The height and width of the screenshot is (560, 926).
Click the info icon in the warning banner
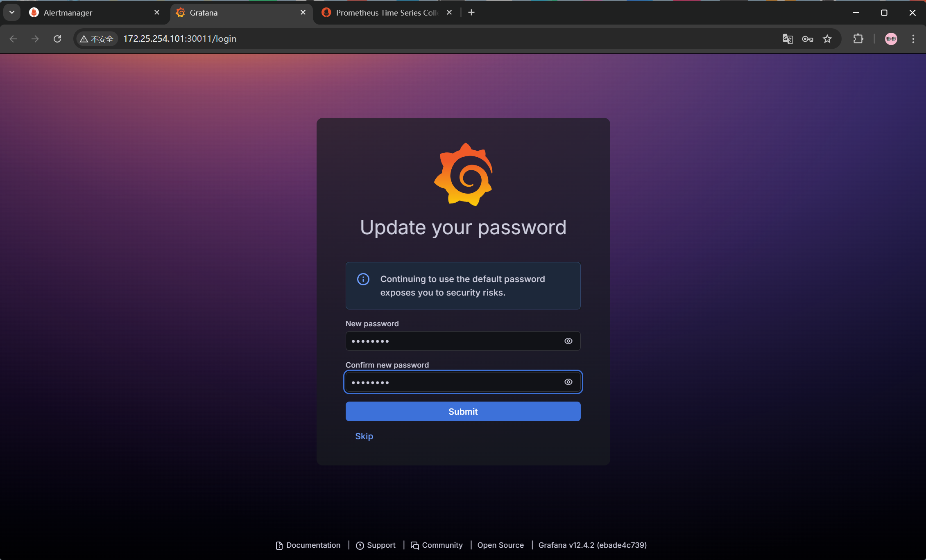coord(363,279)
